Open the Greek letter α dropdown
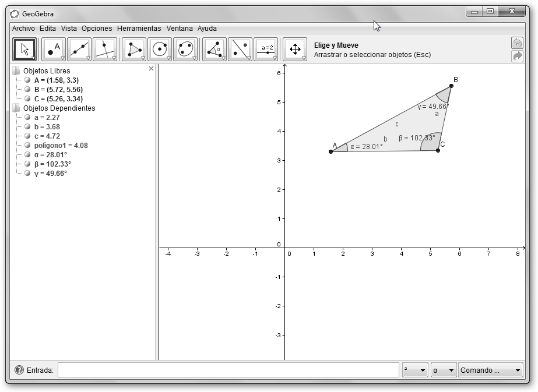 [x=442, y=370]
